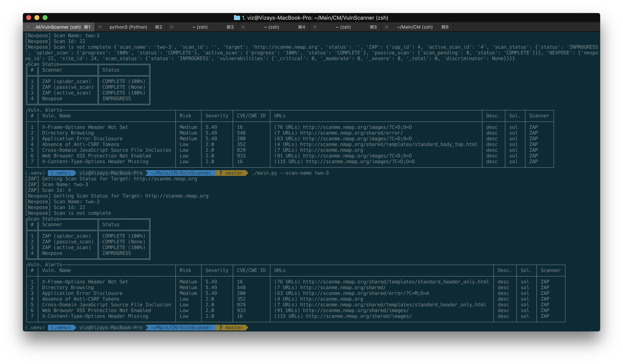Click the ZAP passive_scan status icon
The width and height of the screenshot is (623, 364).
click(124, 87)
